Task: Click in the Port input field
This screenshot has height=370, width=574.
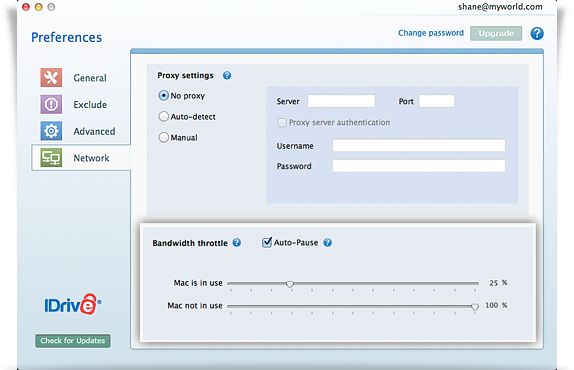Action: pyautogui.click(x=437, y=101)
